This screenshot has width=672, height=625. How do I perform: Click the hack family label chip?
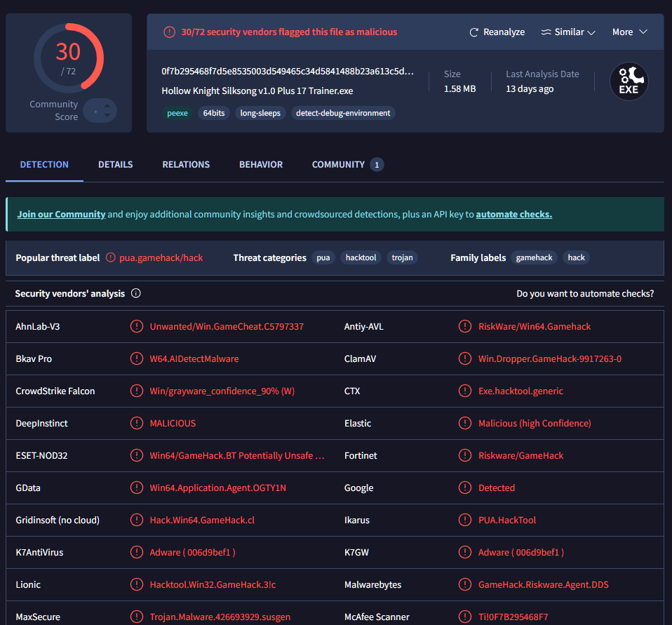coord(576,257)
